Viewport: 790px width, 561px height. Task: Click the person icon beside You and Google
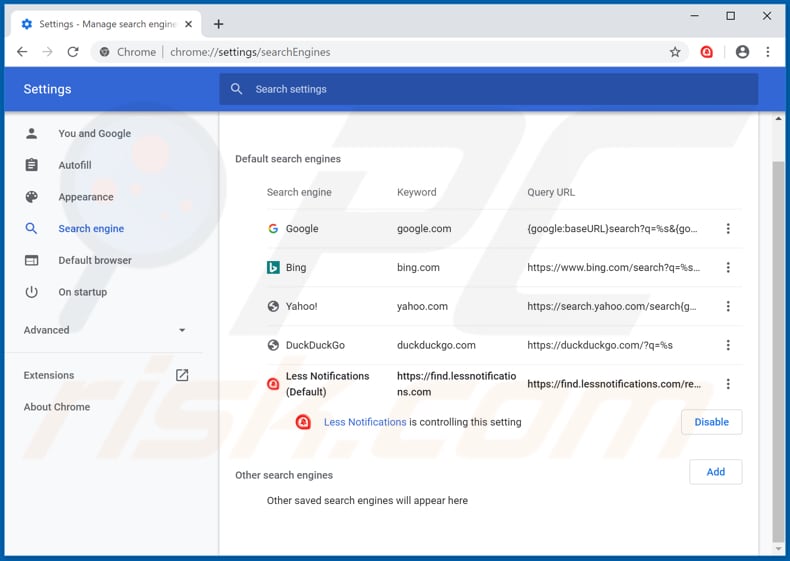click(32, 134)
